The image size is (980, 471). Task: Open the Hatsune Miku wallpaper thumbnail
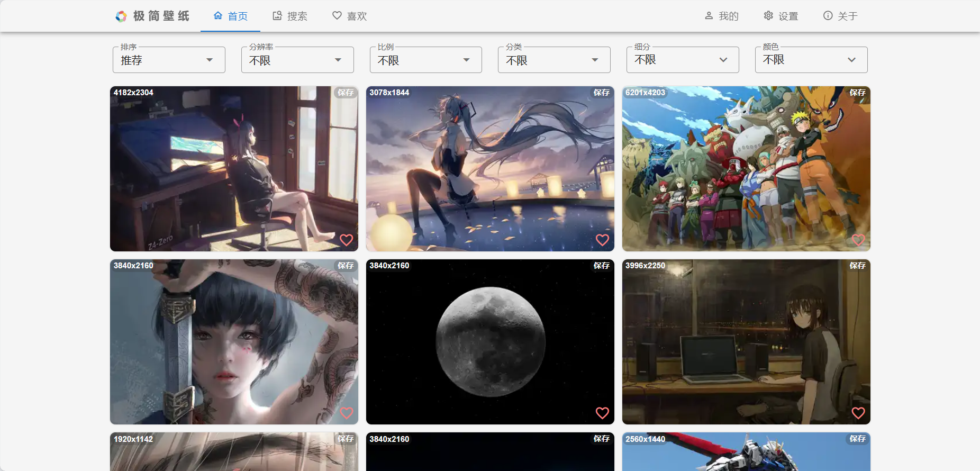[x=490, y=169]
